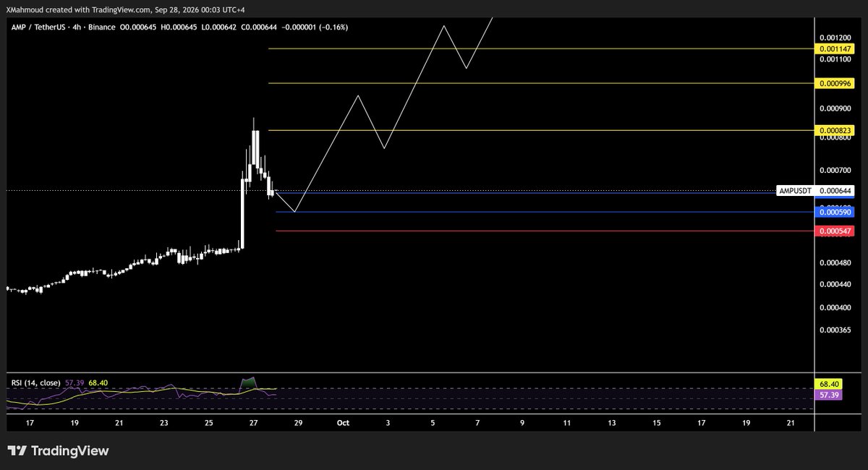Click the 0.000400 price axis tick
Image resolution: width=868 pixels, height=470 pixels.
(x=835, y=307)
